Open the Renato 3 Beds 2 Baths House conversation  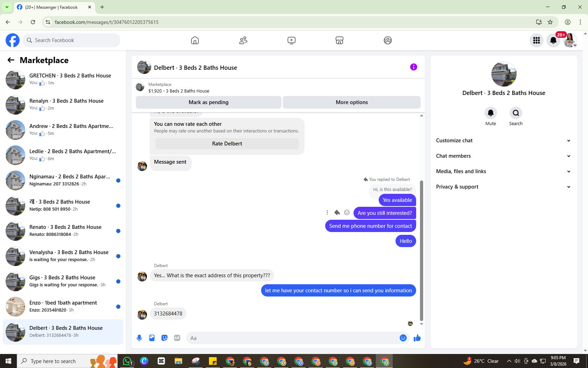(x=63, y=231)
